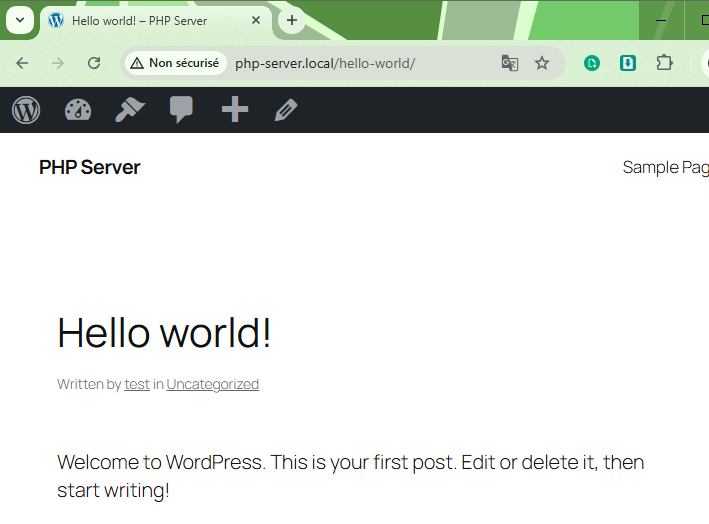
Task: Bookmark this page with star icon
Action: click(x=542, y=63)
